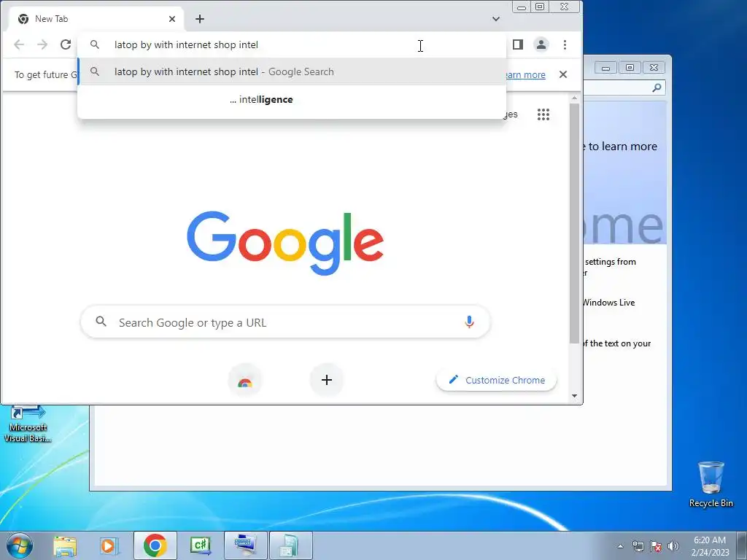Click 'to learn more' text in background window
This screenshot has height=560, width=747.
pyautogui.click(x=623, y=147)
